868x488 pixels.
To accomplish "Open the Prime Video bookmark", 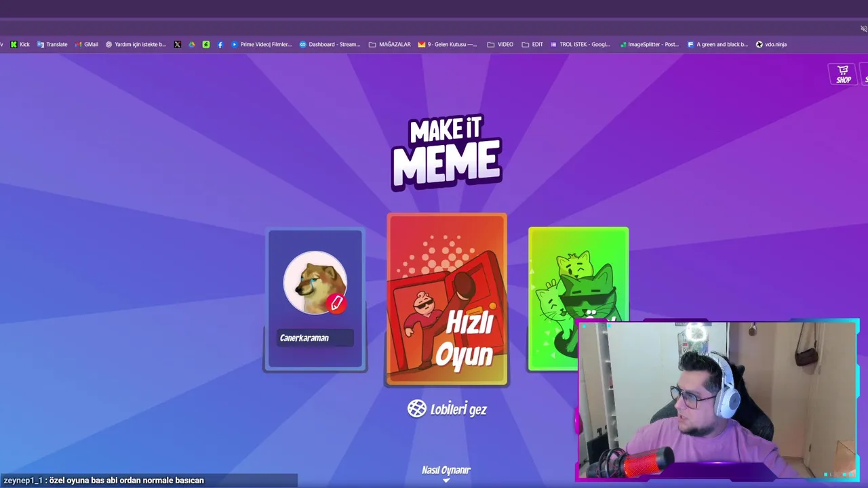I will pos(261,44).
